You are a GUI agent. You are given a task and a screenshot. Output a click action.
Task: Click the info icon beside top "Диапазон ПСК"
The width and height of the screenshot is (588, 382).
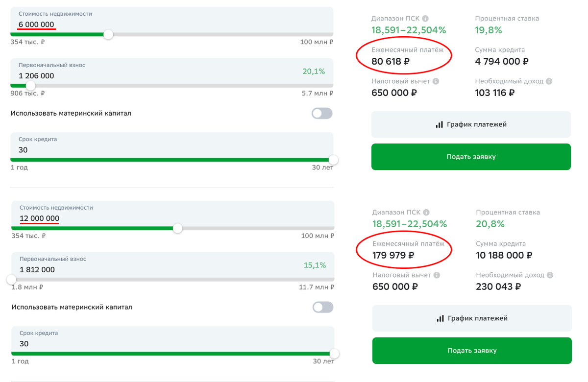coord(425,19)
